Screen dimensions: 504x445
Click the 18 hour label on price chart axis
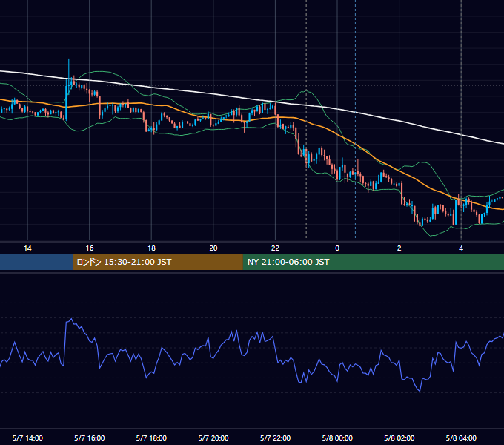point(151,248)
